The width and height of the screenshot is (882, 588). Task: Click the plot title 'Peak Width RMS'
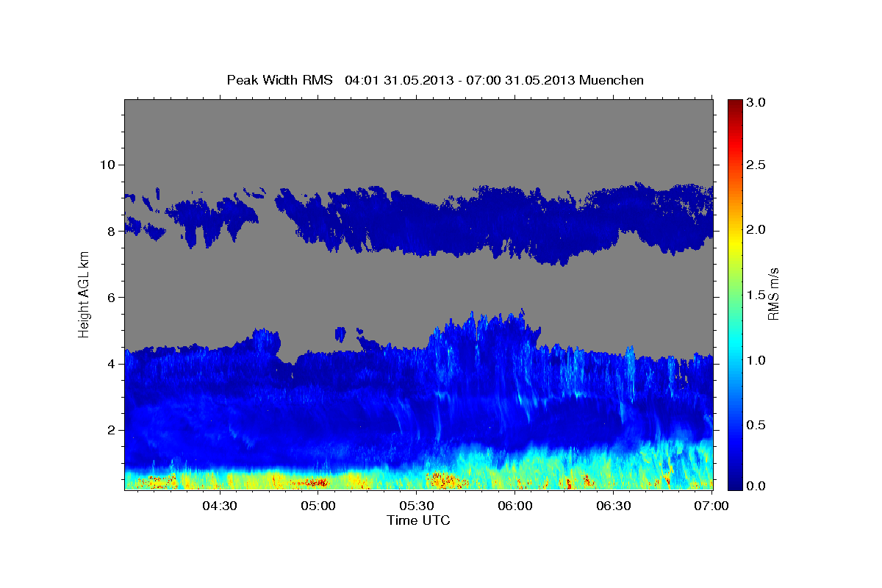point(279,80)
